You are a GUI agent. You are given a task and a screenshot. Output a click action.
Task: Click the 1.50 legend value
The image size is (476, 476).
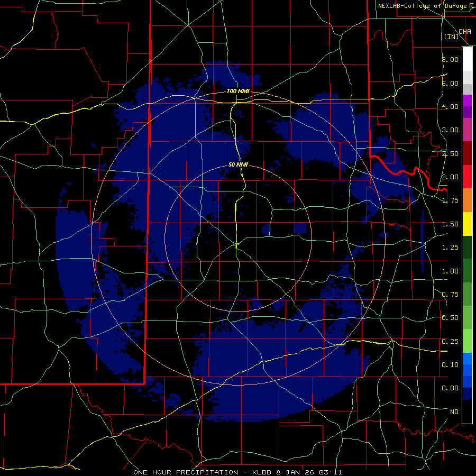coord(450,224)
